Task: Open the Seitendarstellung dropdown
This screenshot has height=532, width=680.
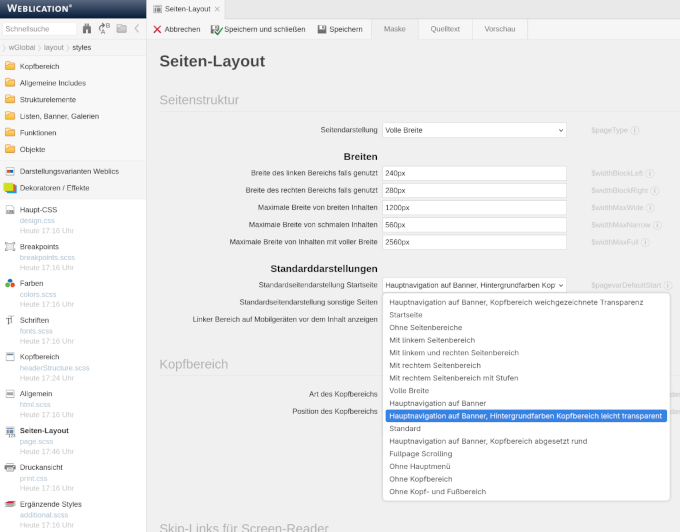Action: 474,130
